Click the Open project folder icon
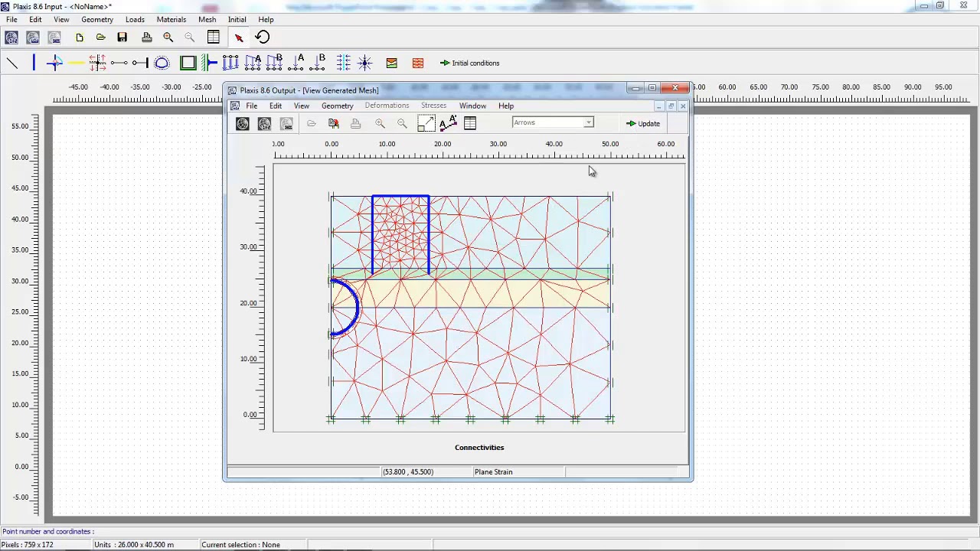Image resolution: width=980 pixels, height=551 pixels. pyautogui.click(x=100, y=37)
